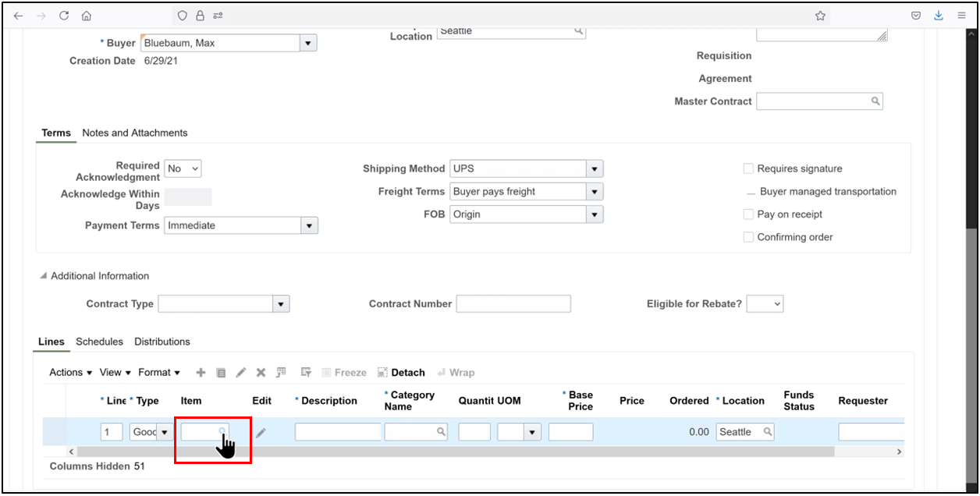Click the Location search icon near Seattle

[x=578, y=30]
